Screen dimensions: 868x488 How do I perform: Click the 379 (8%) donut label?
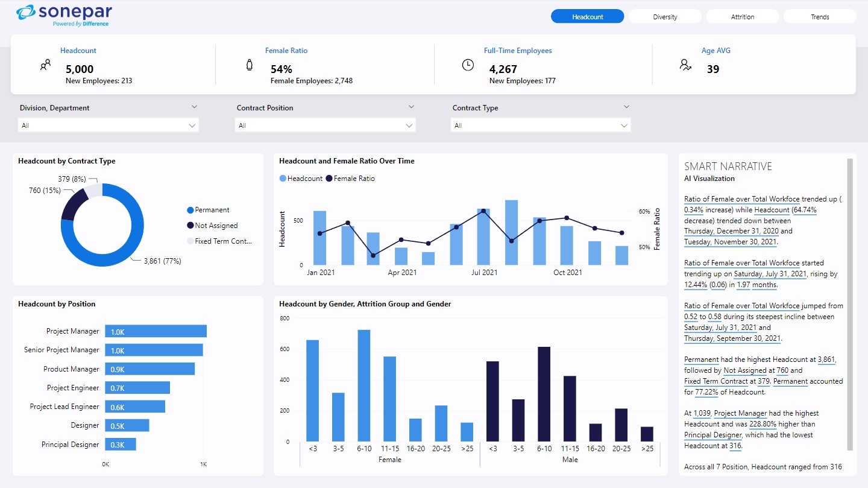click(x=72, y=179)
